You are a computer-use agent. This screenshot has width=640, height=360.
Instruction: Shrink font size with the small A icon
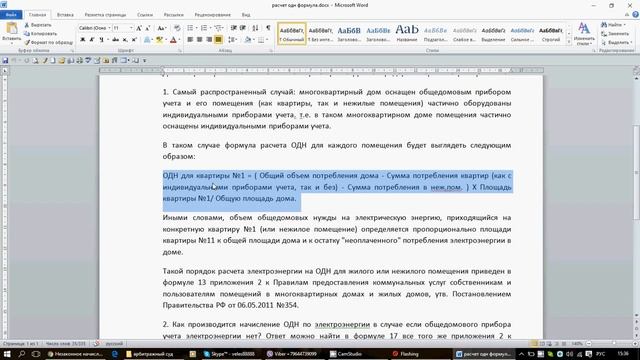click(x=147, y=28)
